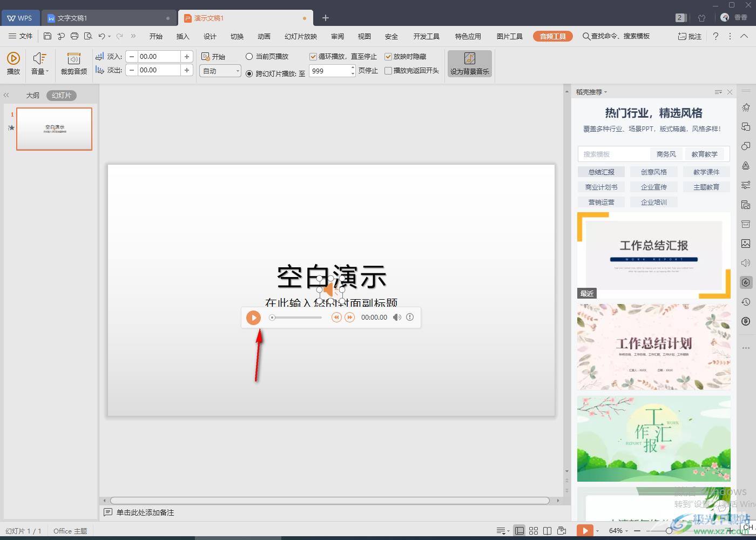The height and width of the screenshot is (540, 756).
Task: Open the Volume control in ribbon
Action: click(39, 63)
